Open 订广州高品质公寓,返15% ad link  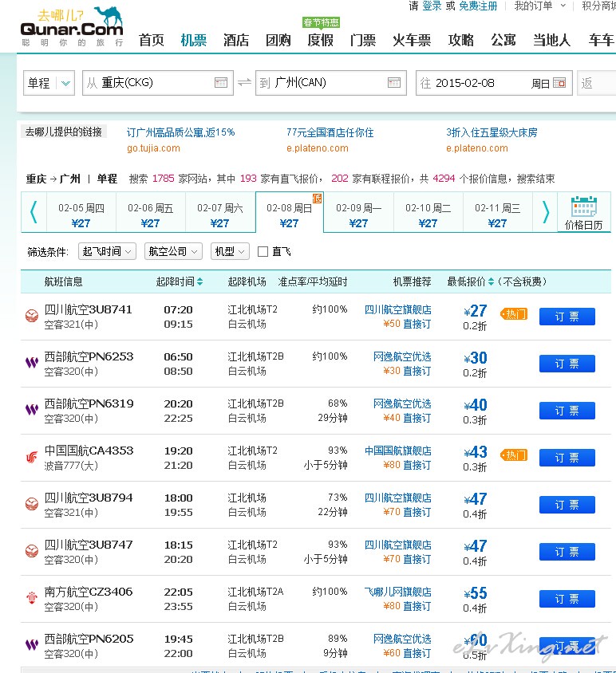[x=181, y=132]
